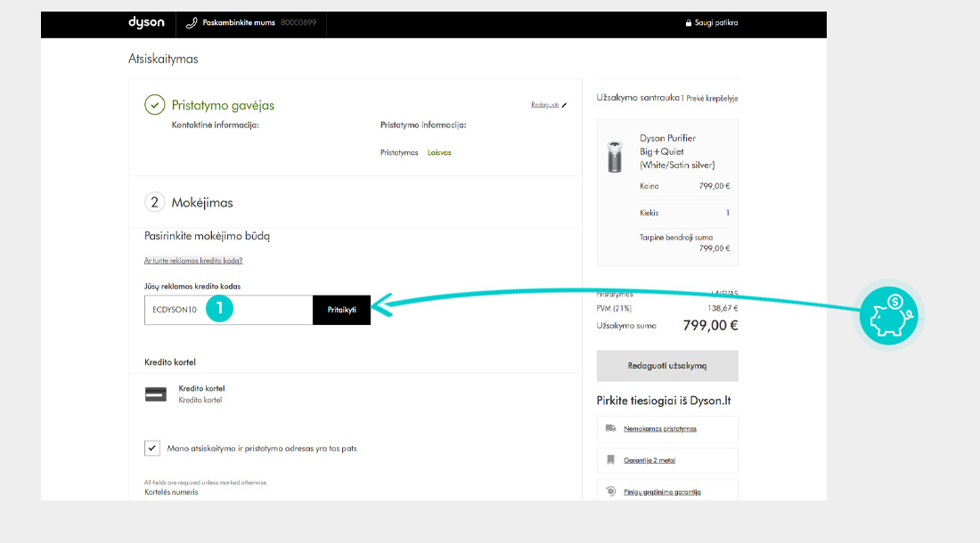Click the Kiekis quantity value 1

coord(728,213)
